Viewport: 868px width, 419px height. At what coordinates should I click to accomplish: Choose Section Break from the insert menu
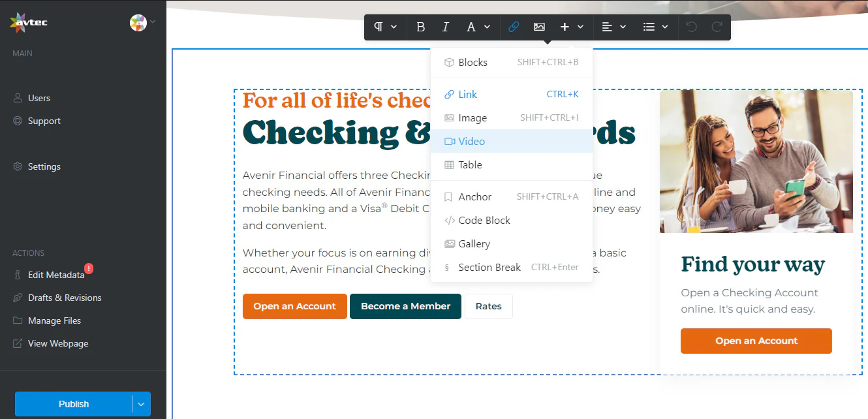512,268
